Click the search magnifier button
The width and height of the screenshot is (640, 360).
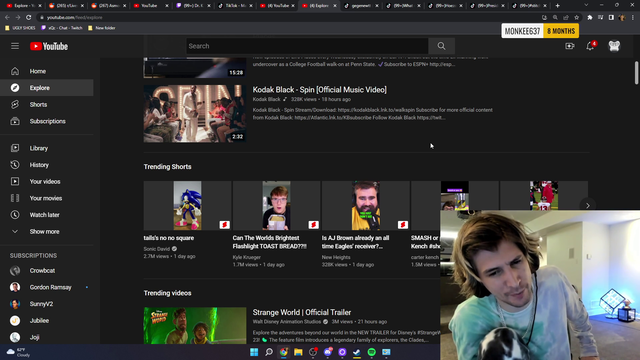click(441, 46)
